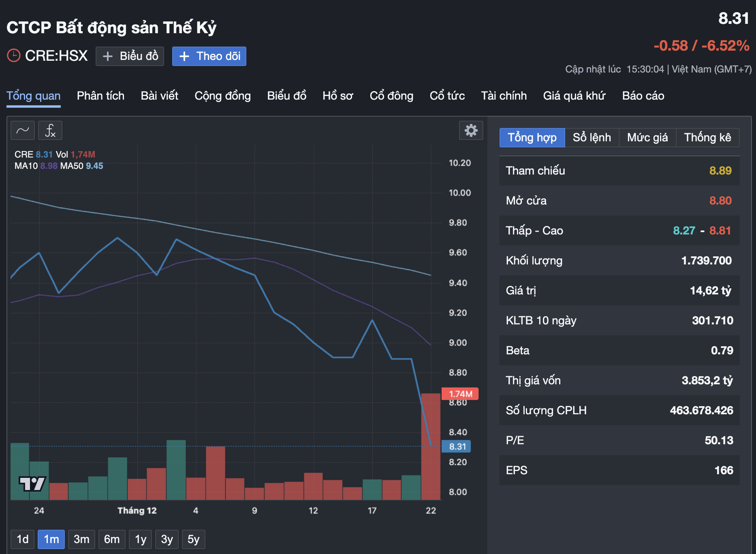Screen dimensions: 756x554
Task: Open the Phân tích tab
Action: pyautogui.click(x=100, y=96)
